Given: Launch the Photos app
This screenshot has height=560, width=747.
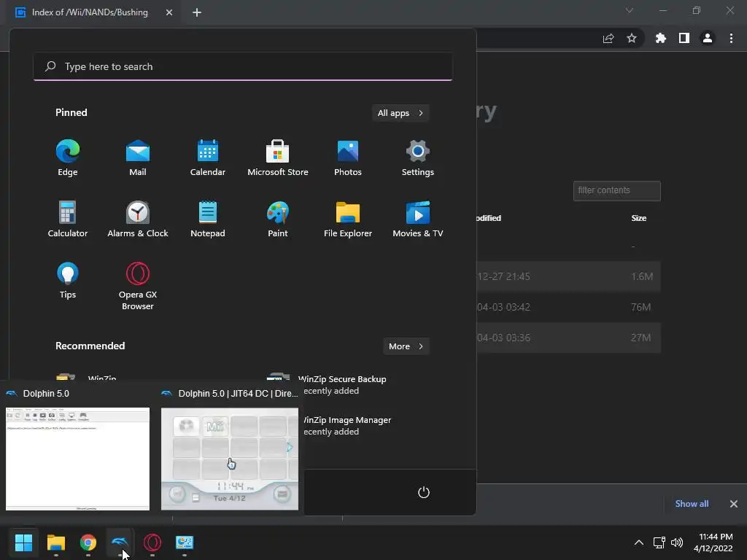Looking at the screenshot, I should [x=348, y=158].
